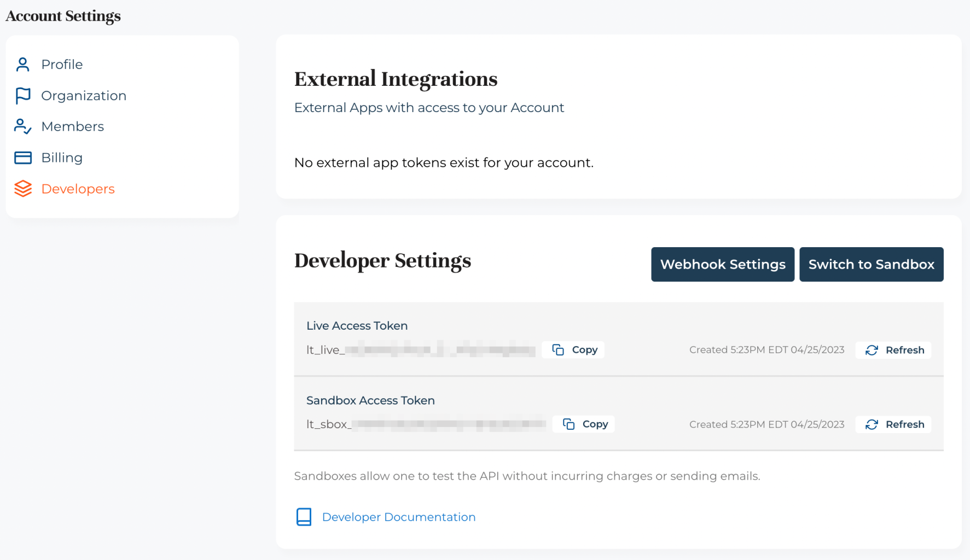
Task: Open the Members section
Action: click(72, 126)
